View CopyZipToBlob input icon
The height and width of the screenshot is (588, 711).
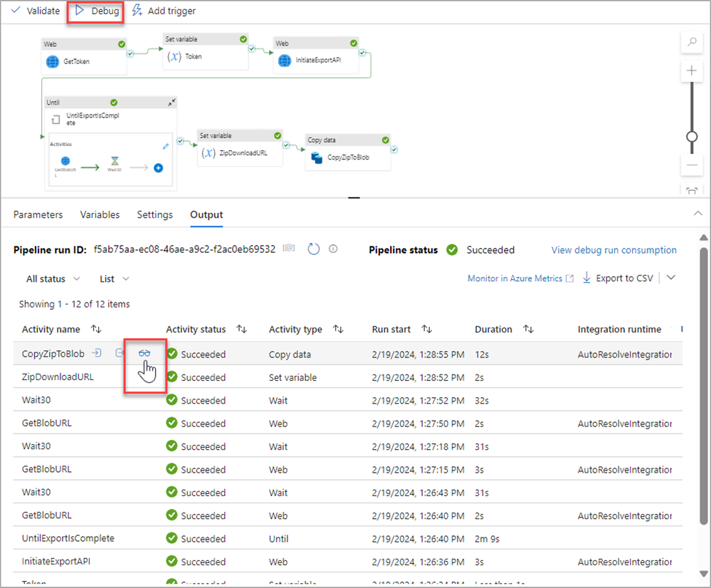[x=97, y=352]
